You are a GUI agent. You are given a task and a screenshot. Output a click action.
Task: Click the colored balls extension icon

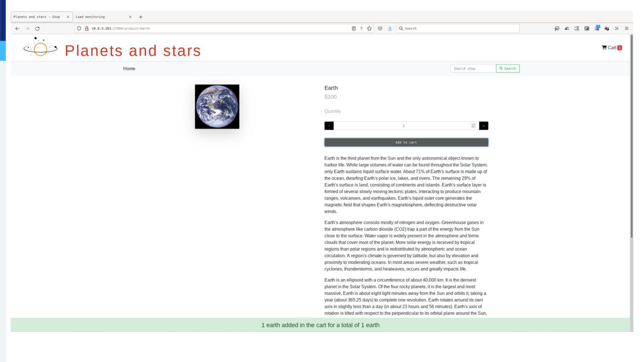(x=607, y=29)
